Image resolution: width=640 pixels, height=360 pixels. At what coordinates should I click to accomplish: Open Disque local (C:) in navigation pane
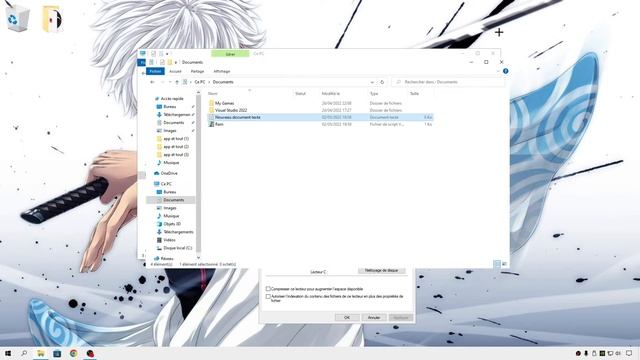(x=177, y=248)
